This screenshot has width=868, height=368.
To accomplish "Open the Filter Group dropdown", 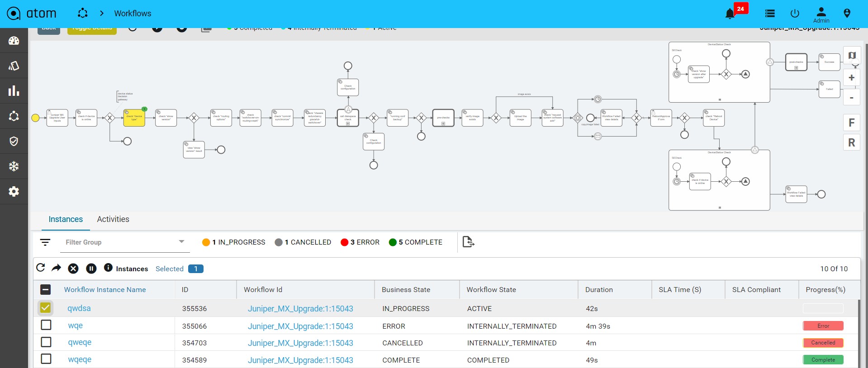I will tap(125, 242).
